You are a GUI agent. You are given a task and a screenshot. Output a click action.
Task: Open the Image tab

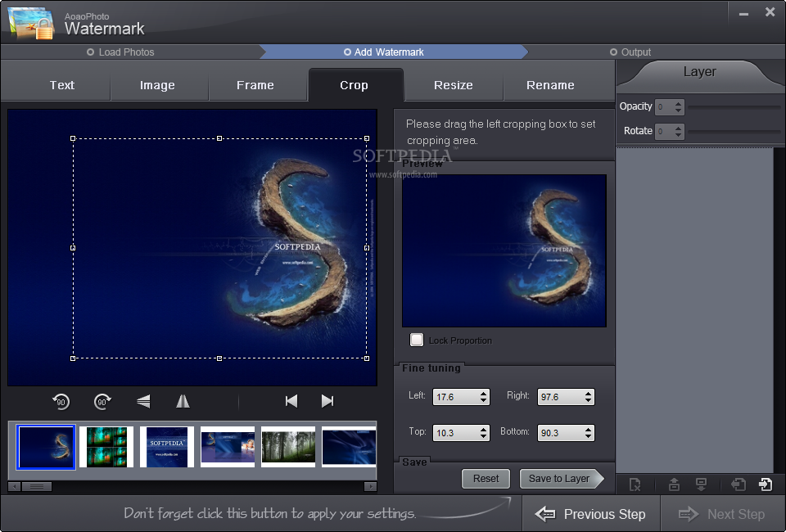[157, 85]
